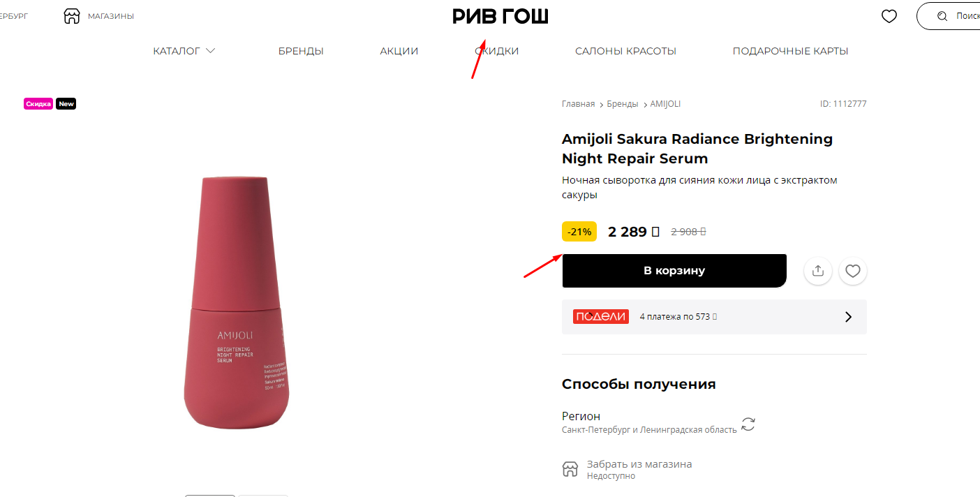Open the Бренды menu item
This screenshot has height=497, width=980.
tap(301, 51)
